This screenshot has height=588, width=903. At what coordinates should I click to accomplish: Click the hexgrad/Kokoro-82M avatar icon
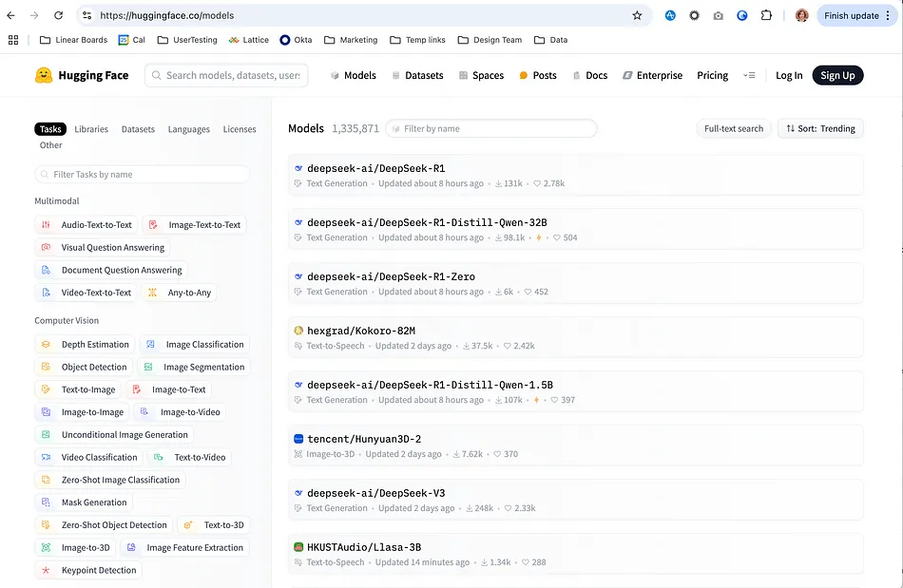tap(298, 331)
